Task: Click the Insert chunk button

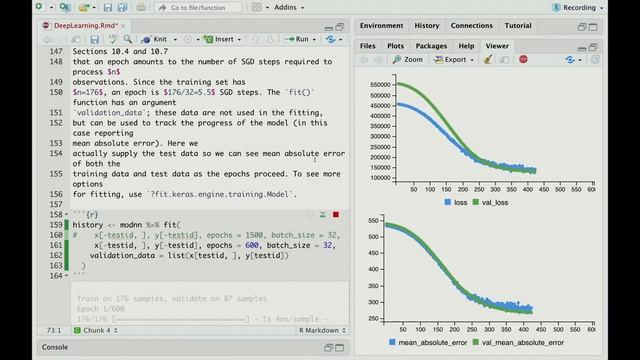Action: click(219, 39)
